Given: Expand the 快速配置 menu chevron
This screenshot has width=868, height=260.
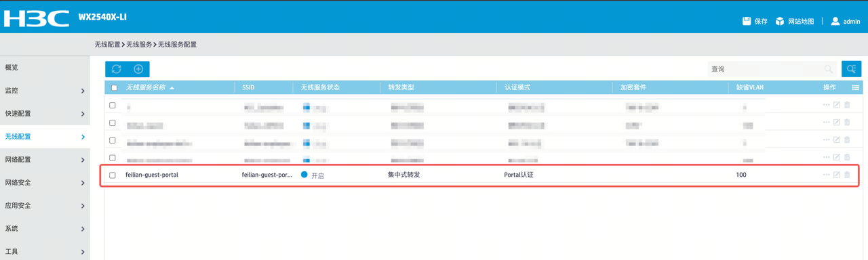Looking at the screenshot, I should coord(83,114).
